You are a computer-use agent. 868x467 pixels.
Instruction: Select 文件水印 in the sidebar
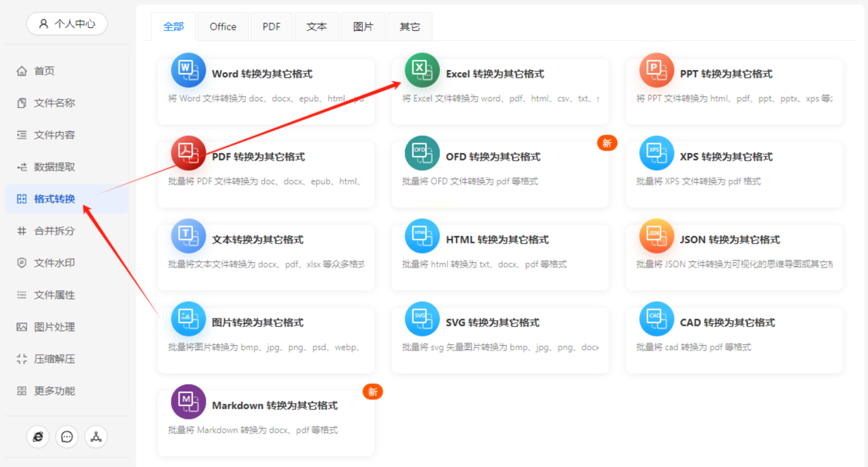[54, 263]
